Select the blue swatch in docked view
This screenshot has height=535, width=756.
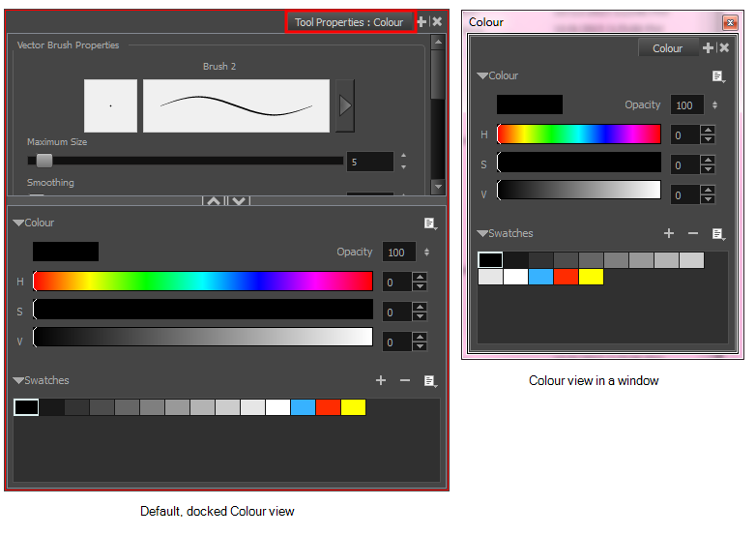(303, 407)
